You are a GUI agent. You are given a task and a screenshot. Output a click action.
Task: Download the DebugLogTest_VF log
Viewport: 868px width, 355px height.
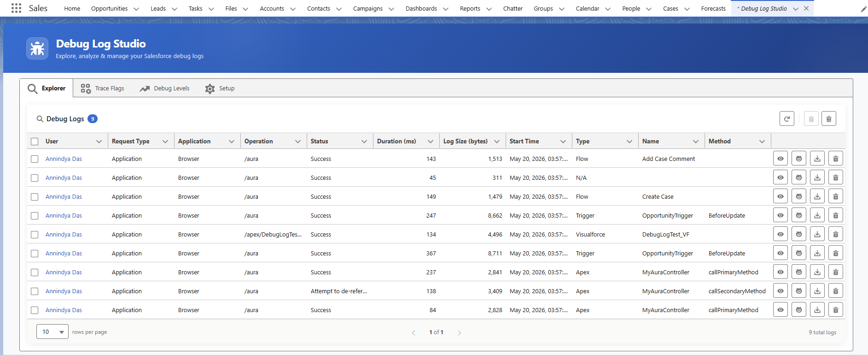click(x=817, y=234)
